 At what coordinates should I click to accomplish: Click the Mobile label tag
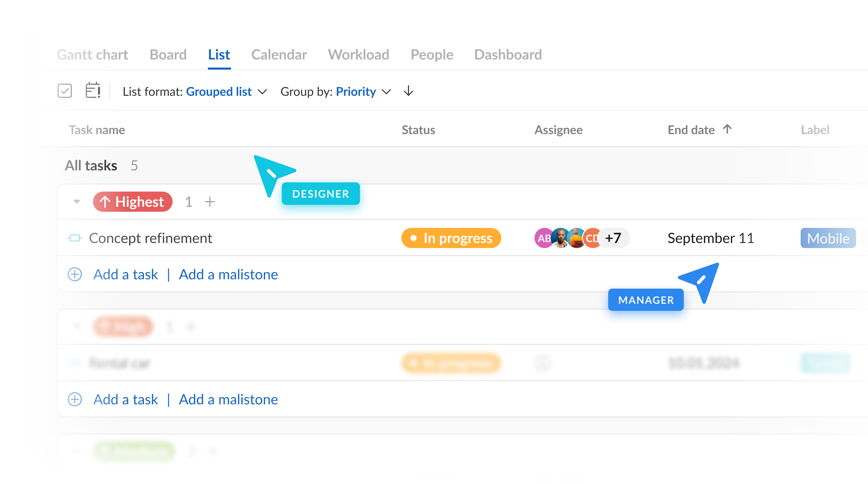click(828, 238)
